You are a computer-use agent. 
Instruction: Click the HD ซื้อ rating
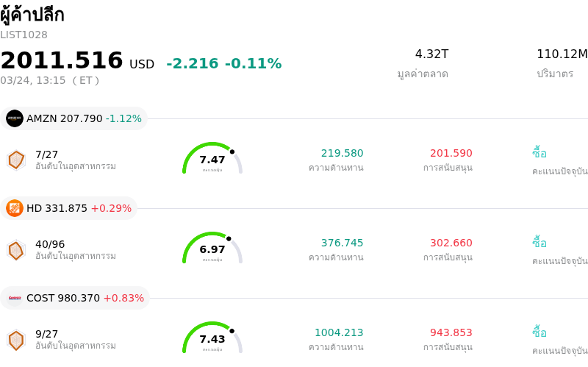point(539,243)
